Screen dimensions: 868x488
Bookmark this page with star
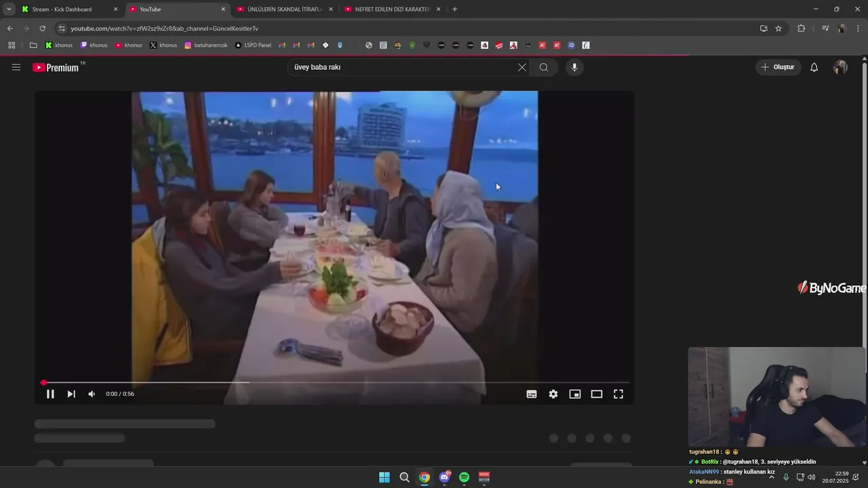[x=778, y=28]
